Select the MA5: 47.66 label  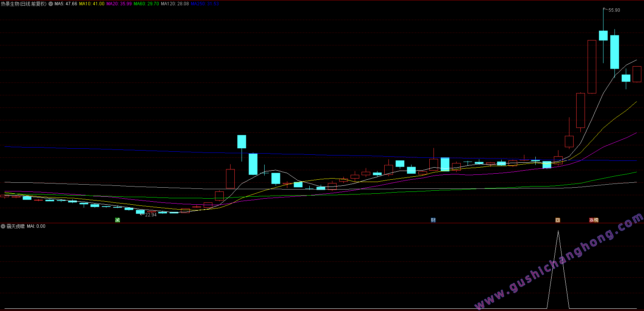(66, 4)
